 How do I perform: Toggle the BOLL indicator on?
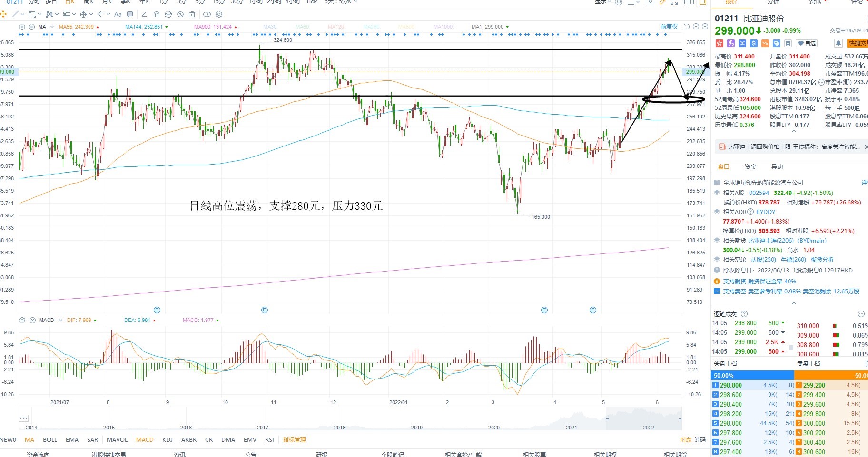pyautogui.click(x=50, y=440)
